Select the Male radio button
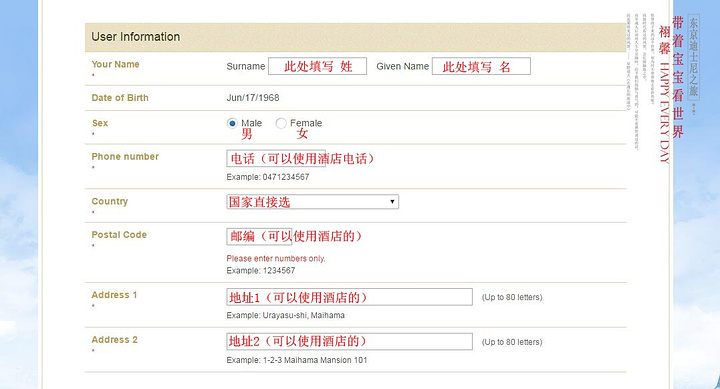The height and width of the screenshot is (389, 720). (x=232, y=123)
